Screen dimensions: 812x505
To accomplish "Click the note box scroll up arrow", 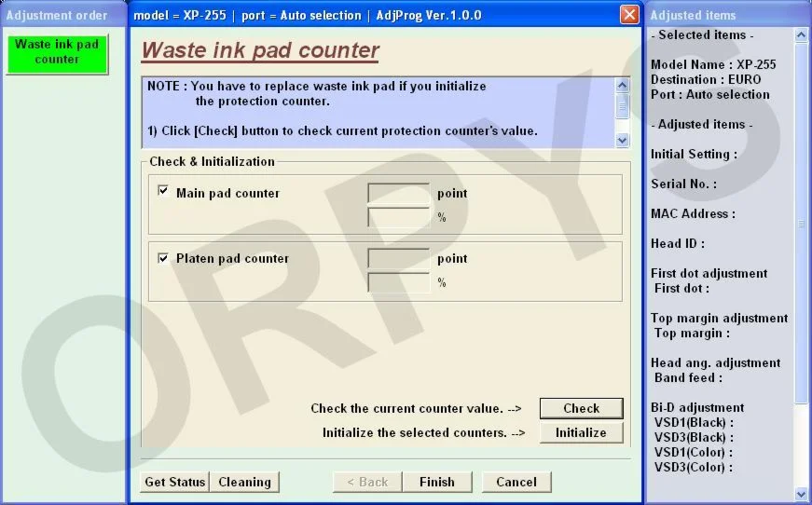I will pyautogui.click(x=623, y=86).
